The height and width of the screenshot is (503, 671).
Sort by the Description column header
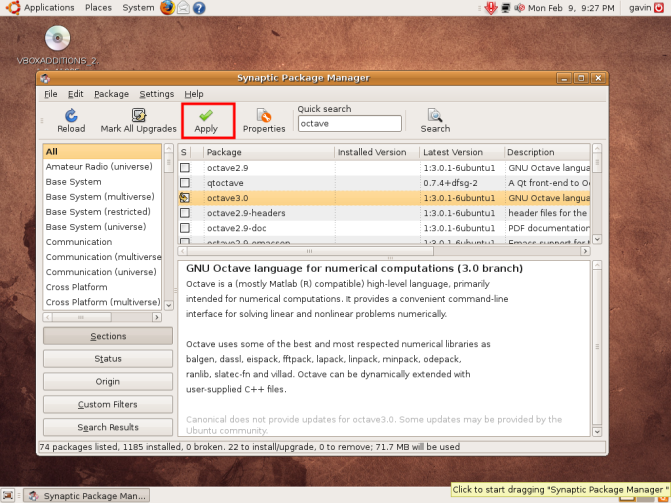pyautogui.click(x=547, y=152)
